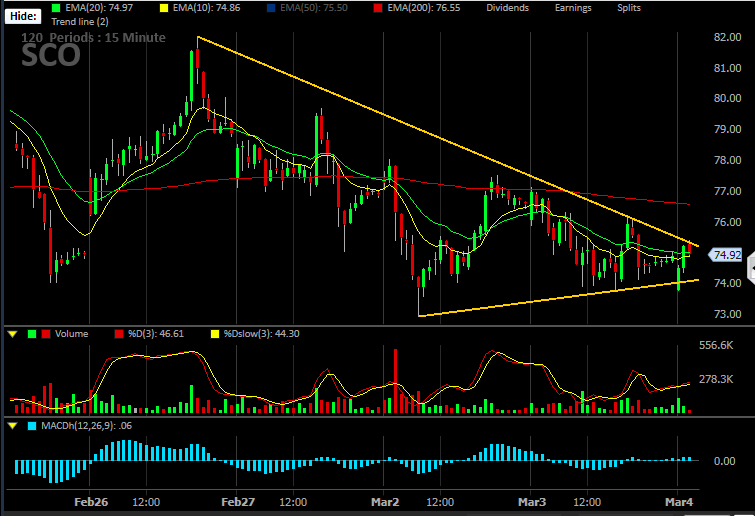The image size is (755, 516).
Task: Click the 278.3K volume axis label
Action: click(x=716, y=379)
